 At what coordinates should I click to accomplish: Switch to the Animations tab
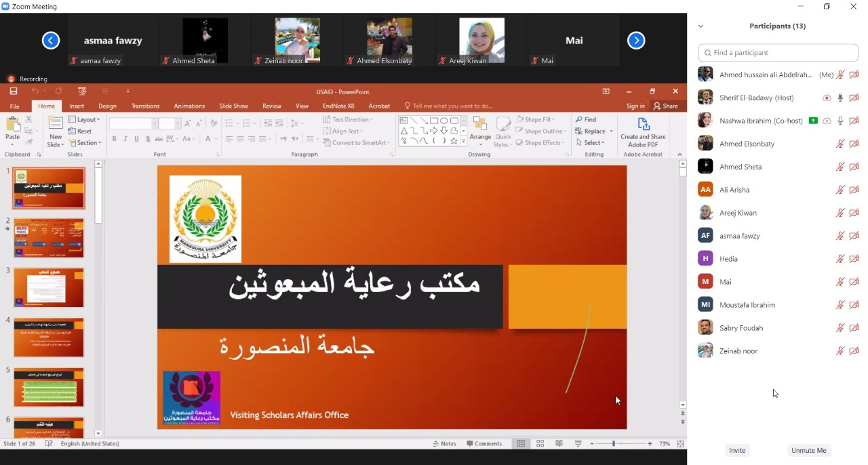click(x=189, y=106)
